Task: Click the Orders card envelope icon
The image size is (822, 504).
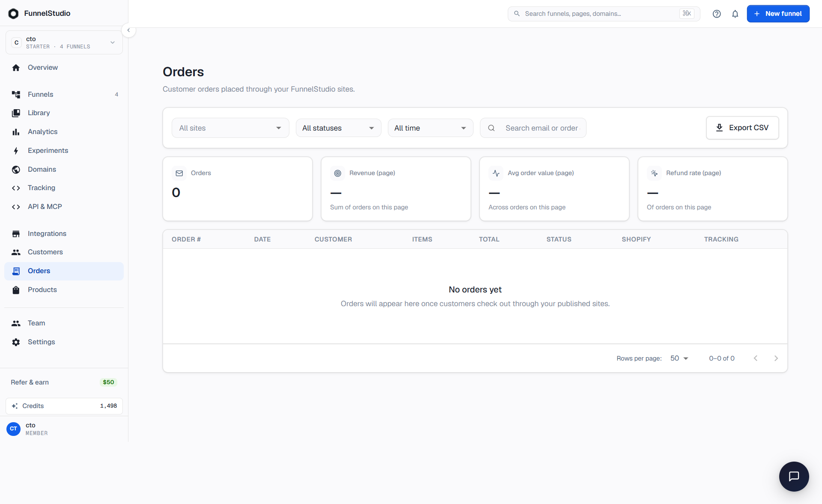Action: [x=179, y=173]
